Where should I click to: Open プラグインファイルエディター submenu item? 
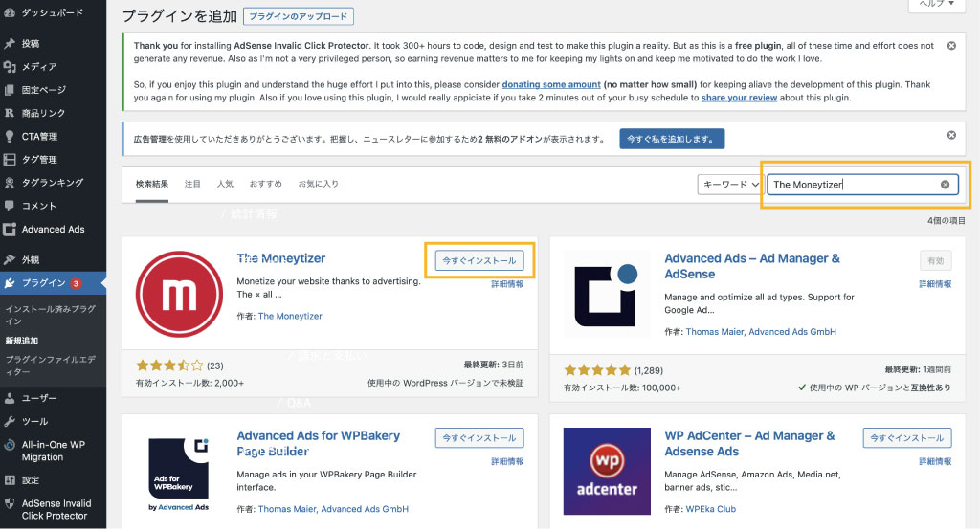pos(51,366)
